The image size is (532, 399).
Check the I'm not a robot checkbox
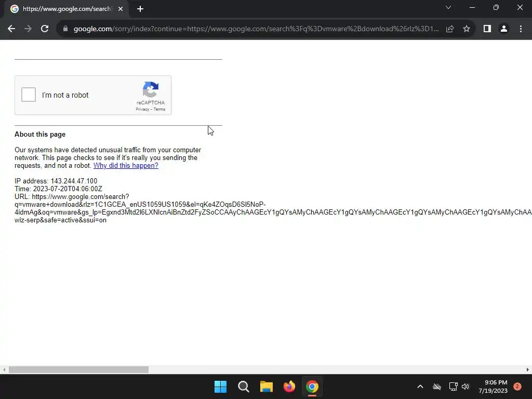coord(29,95)
